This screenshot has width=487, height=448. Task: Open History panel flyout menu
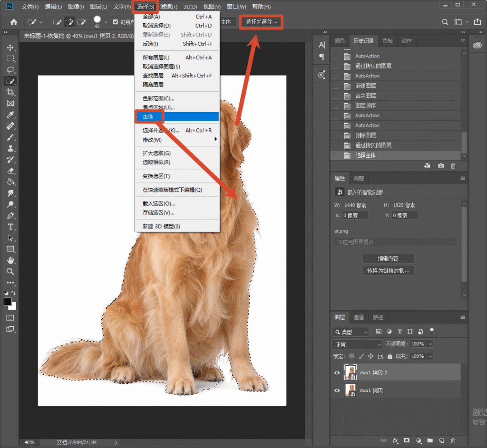(463, 41)
